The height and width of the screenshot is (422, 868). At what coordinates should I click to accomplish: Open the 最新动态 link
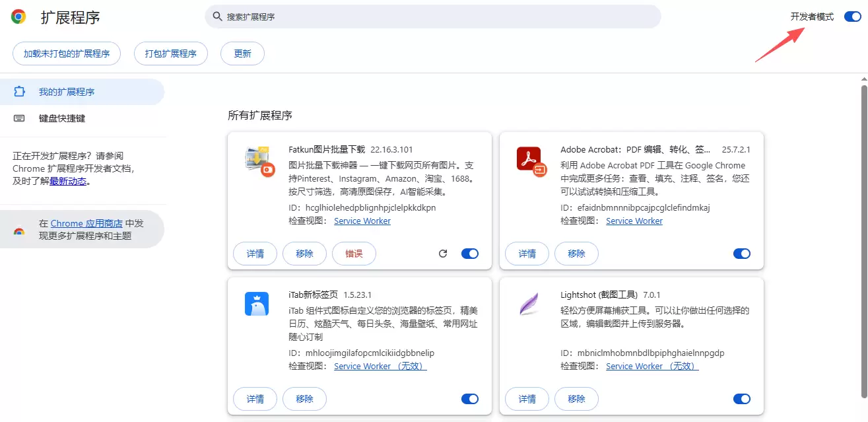pos(68,181)
